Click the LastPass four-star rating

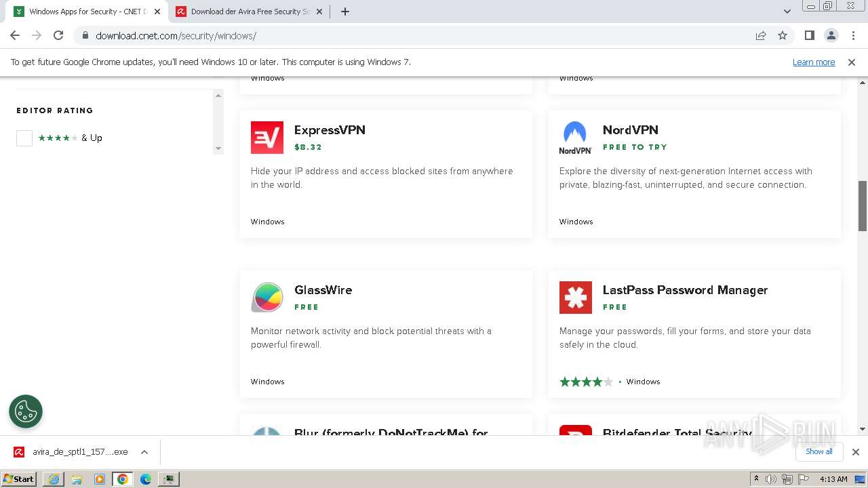586,382
